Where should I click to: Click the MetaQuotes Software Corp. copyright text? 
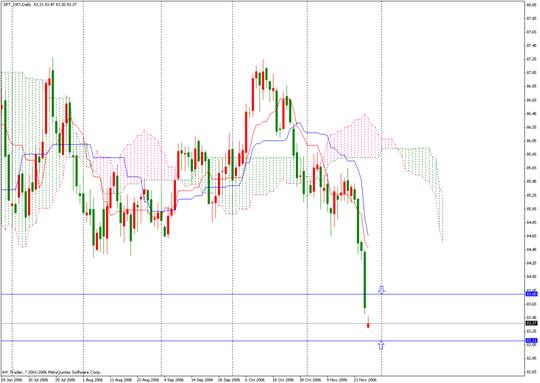pos(52,372)
